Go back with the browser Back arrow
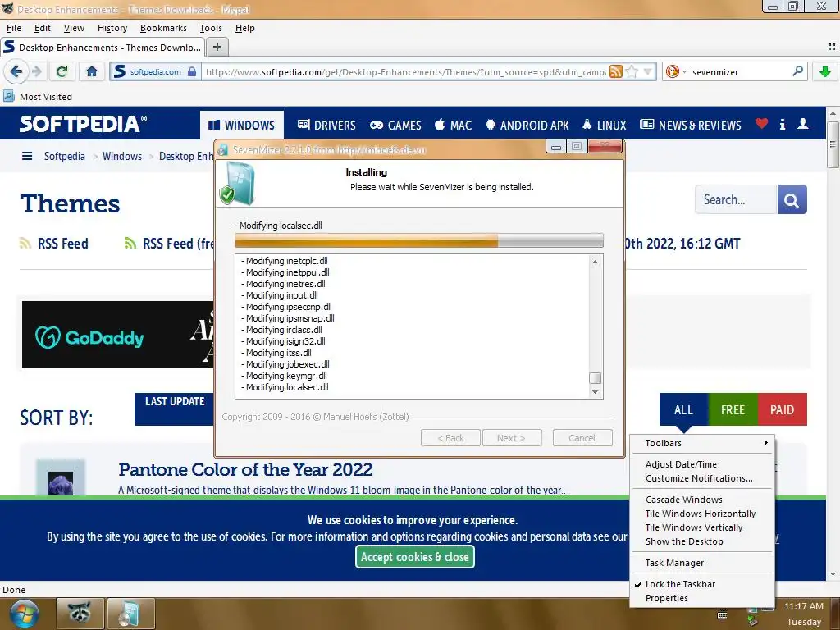 (x=16, y=71)
